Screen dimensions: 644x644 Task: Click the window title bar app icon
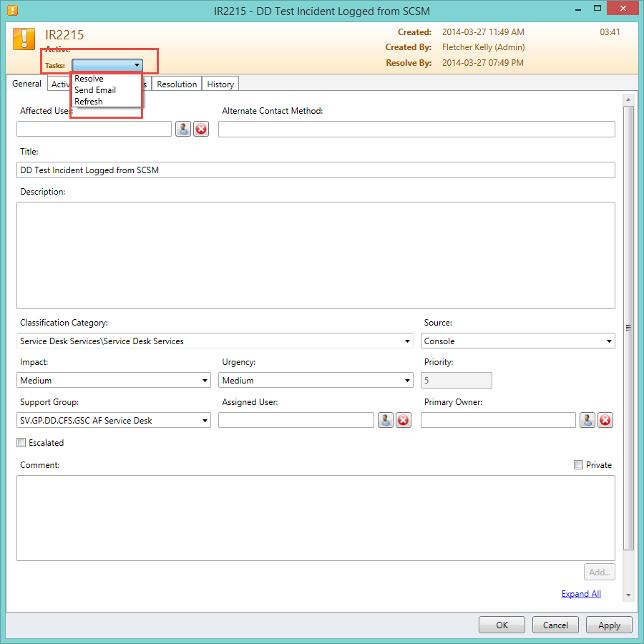pos(12,11)
